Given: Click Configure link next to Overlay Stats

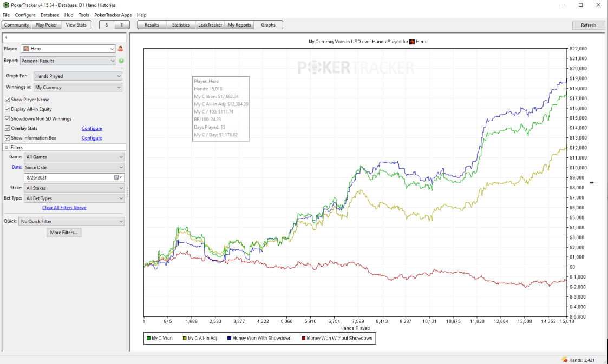Looking at the screenshot, I should pos(92,129).
